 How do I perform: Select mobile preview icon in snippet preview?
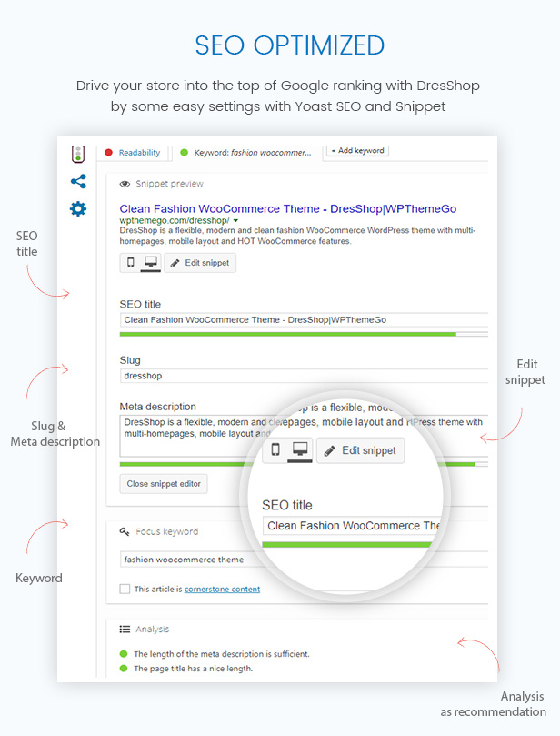click(x=131, y=262)
